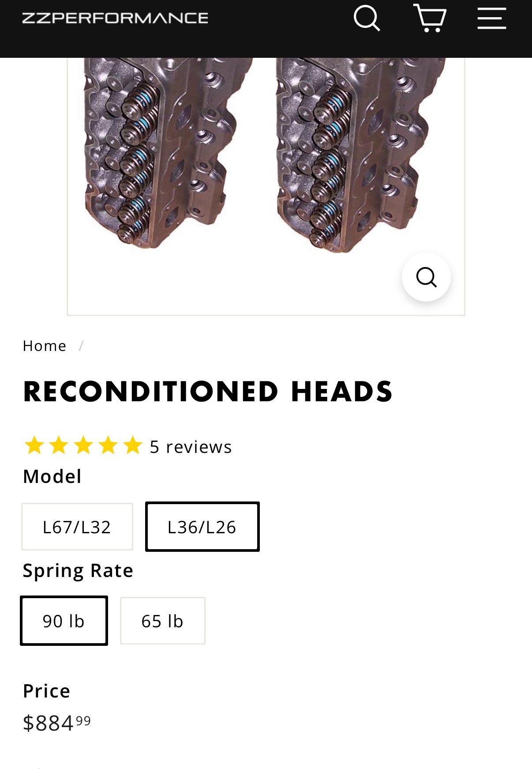Click the Model option label
Image resolution: width=532 pixels, height=769 pixels.
[x=52, y=476]
